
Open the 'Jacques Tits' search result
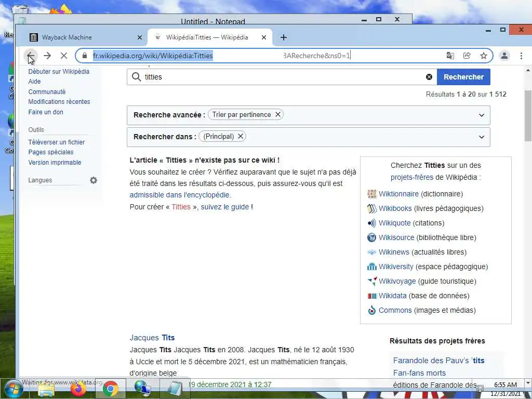coord(152,338)
